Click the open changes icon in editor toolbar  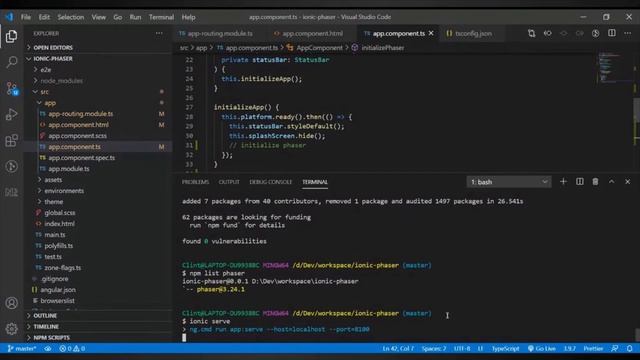531,33
